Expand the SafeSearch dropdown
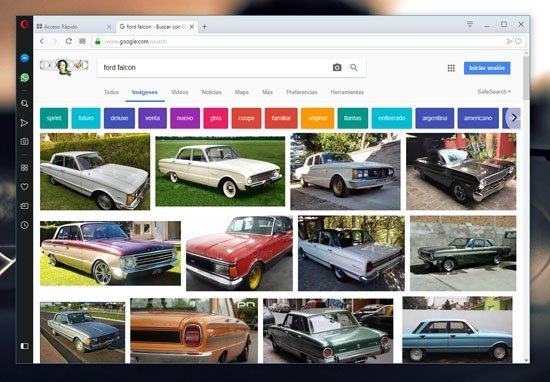 pos(494,92)
